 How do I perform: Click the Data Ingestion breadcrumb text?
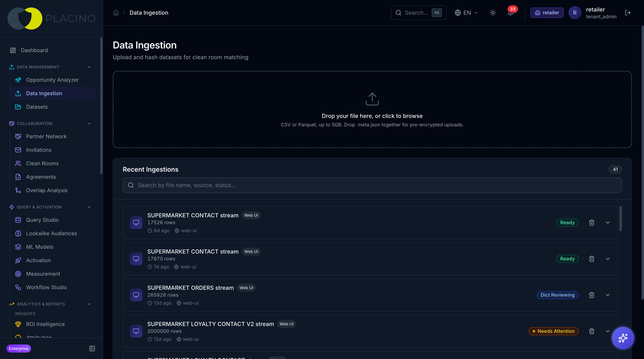click(x=149, y=13)
